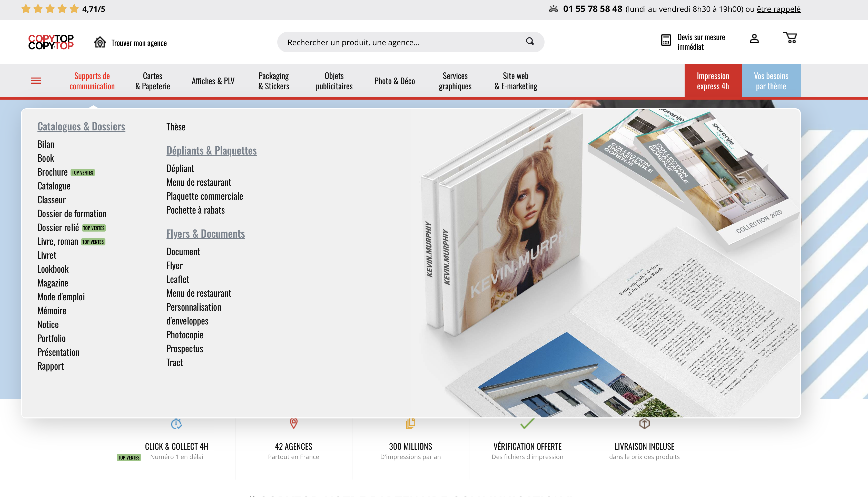Open Flyers & Documents category heading
Screen dimensions: 868x497
(x=206, y=234)
